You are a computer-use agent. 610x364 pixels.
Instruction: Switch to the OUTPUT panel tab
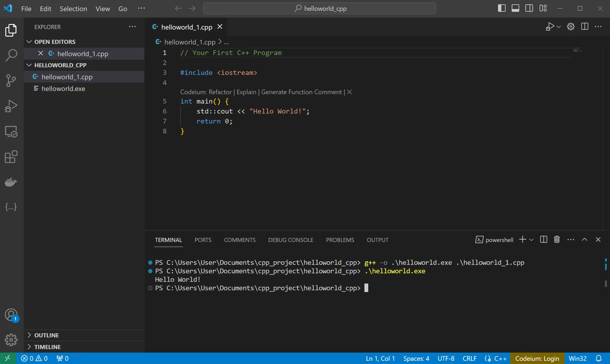(378, 240)
